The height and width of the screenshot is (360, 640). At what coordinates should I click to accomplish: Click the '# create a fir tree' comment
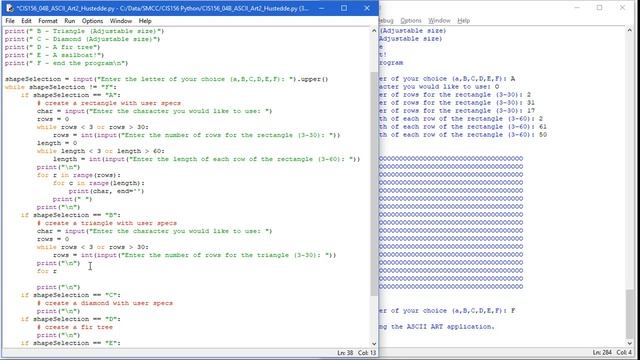[x=75, y=327]
